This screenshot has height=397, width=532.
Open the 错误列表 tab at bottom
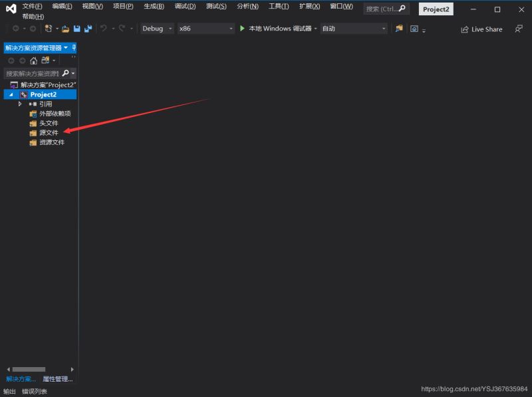(x=35, y=391)
